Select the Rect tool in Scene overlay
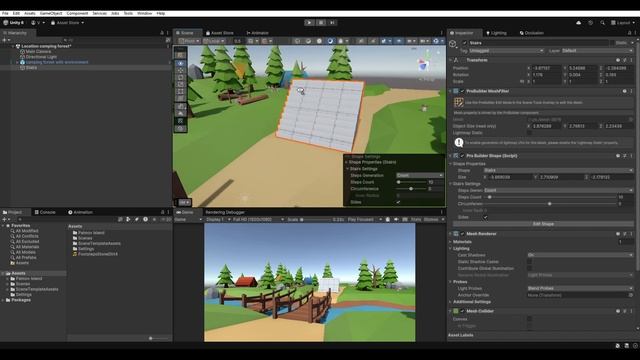Screen dimensions: 640x360 (180, 91)
